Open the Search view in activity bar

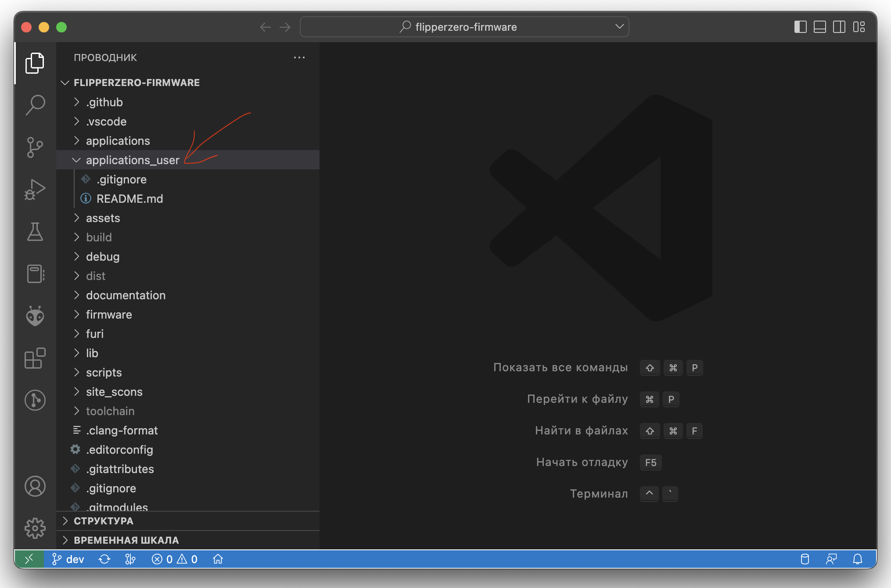coord(35,105)
